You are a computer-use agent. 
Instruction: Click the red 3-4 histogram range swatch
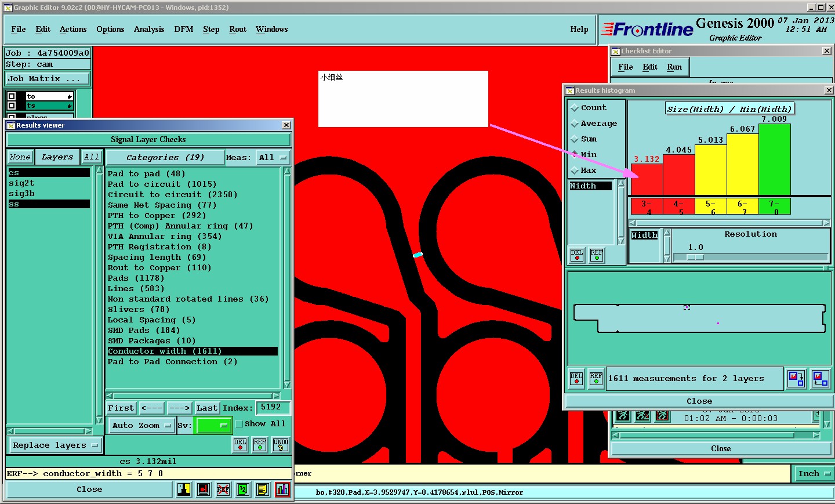(647, 206)
